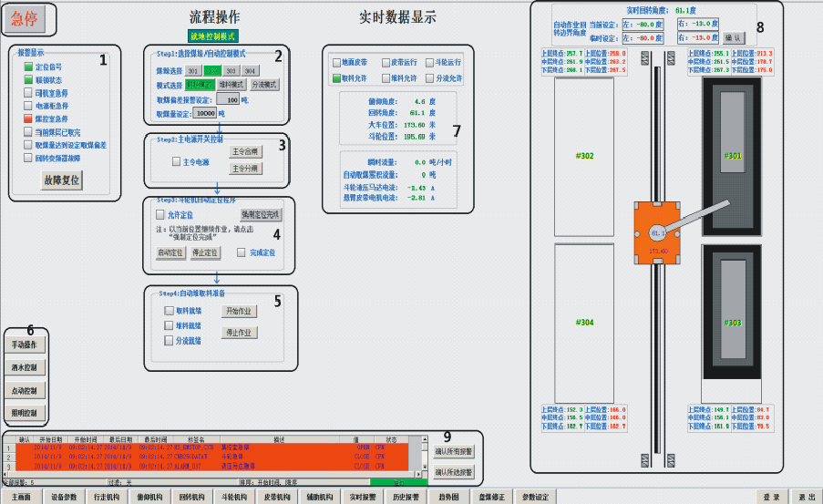This screenshot has width=823, height=504.
Task: Click the 回转变频器故障 indicator box
Action: click(28, 158)
